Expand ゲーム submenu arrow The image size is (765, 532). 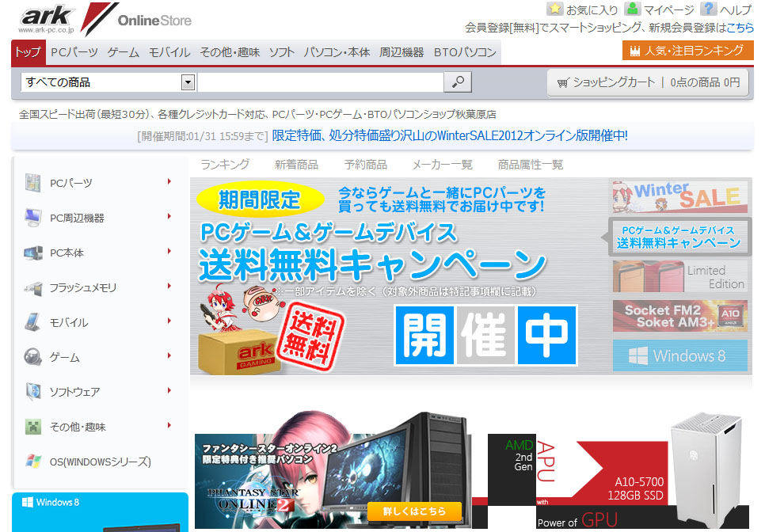point(169,355)
